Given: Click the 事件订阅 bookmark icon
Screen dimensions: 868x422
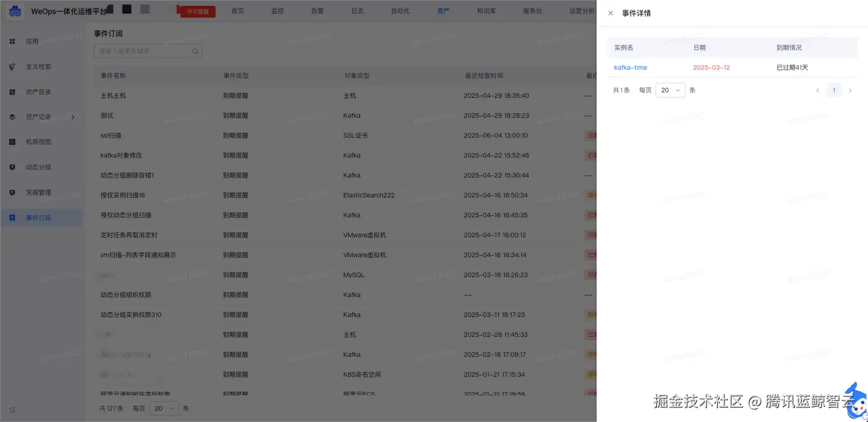Looking at the screenshot, I should [x=12, y=218].
